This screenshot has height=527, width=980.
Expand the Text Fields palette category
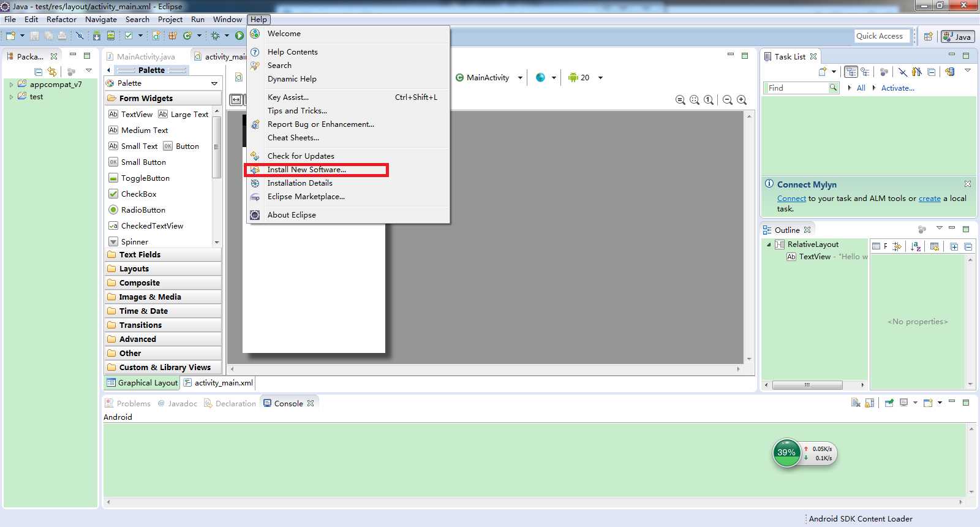[x=163, y=254]
